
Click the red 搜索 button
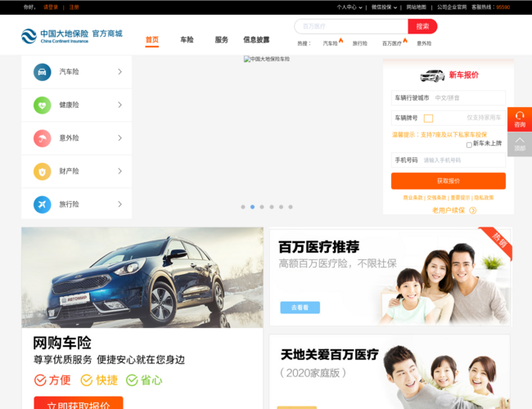point(422,26)
